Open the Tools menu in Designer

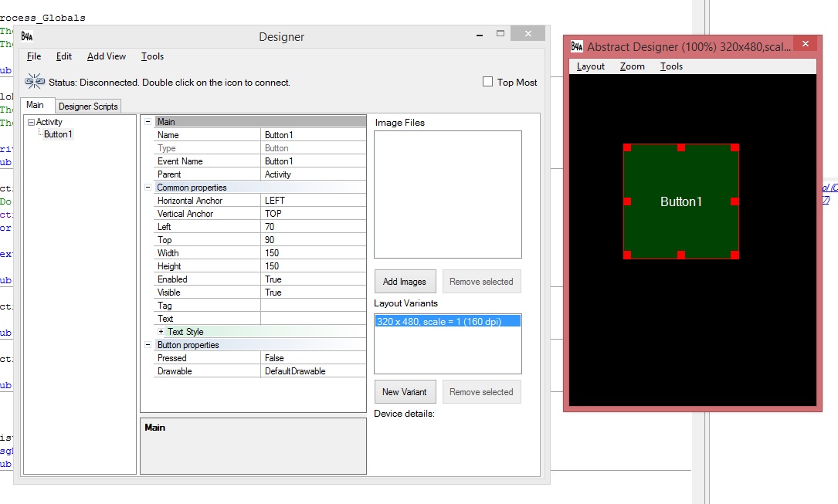[152, 56]
